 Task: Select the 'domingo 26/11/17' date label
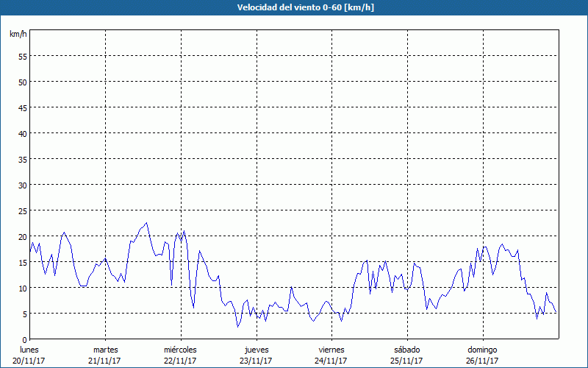click(x=482, y=355)
